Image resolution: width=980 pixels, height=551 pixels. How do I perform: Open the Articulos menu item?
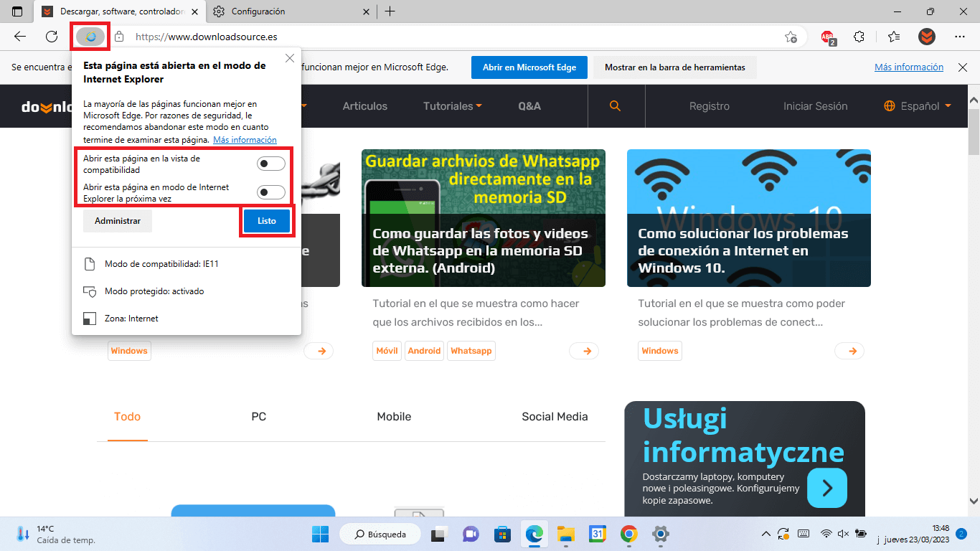tap(364, 106)
